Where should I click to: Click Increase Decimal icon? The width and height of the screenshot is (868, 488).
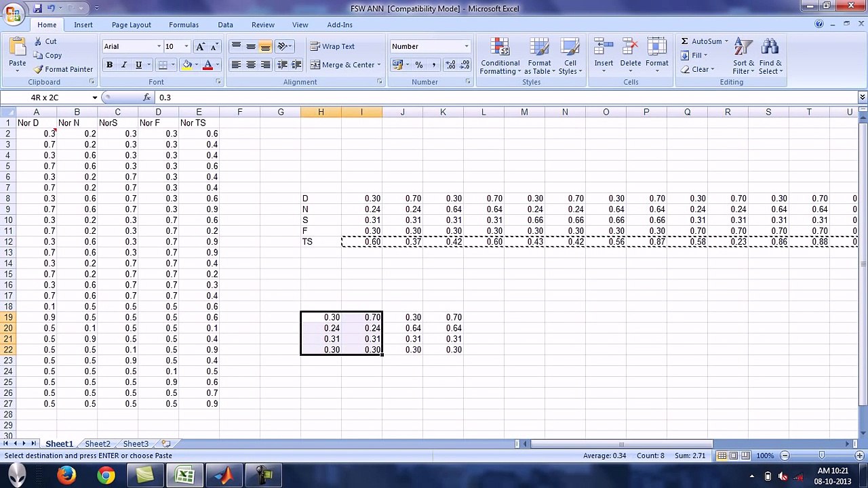(450, 65)
